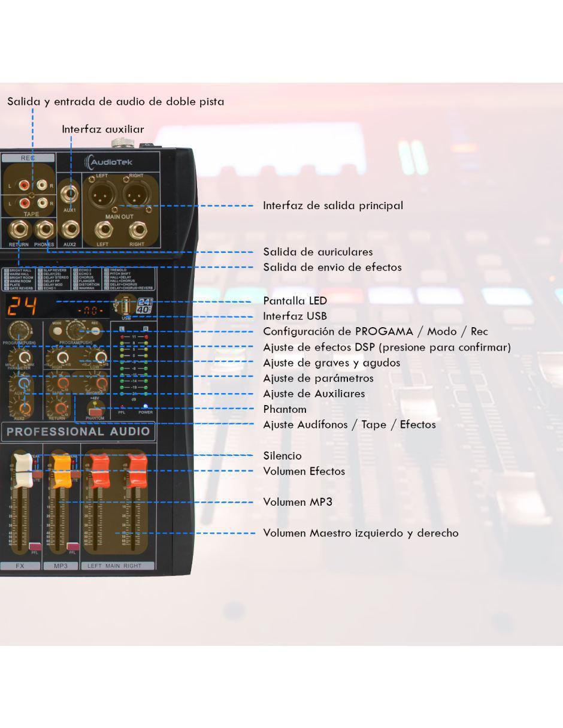Click the PROFESSIONAL AUDIO banner text
Screen dimensions: 563x728
(x=78, y=431)
